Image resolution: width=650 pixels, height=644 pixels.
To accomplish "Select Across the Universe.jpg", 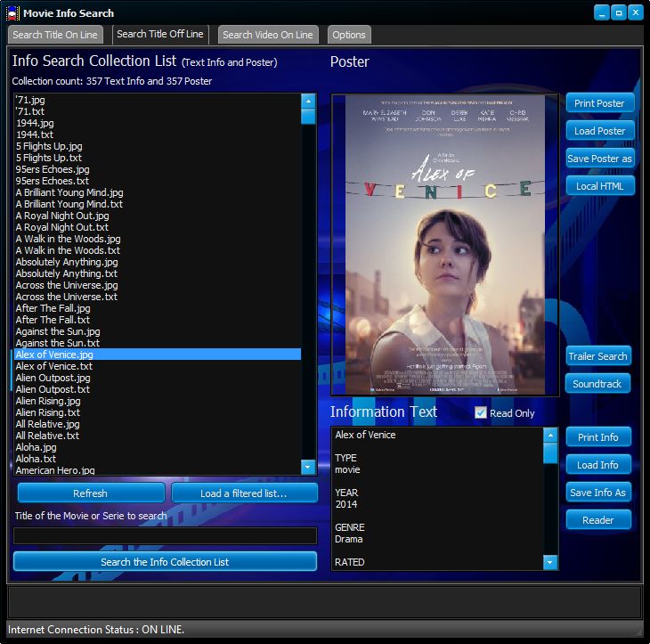I will click(158, 285).
